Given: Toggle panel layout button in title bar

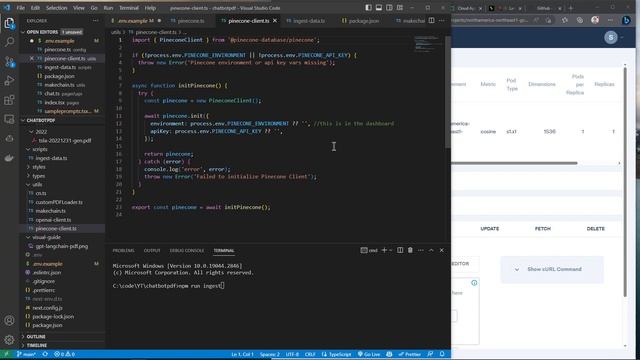Looking at the screenshot, I should [x=379, y=8].
